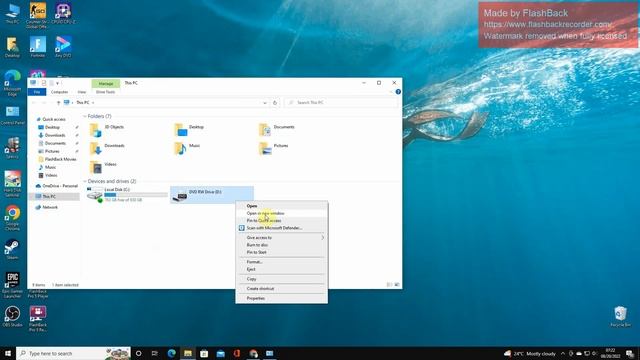This screenshot has height=360, width=640.
Task: Open the 24°C Mostly cloudy weather widget
Action: pos(530,353)
